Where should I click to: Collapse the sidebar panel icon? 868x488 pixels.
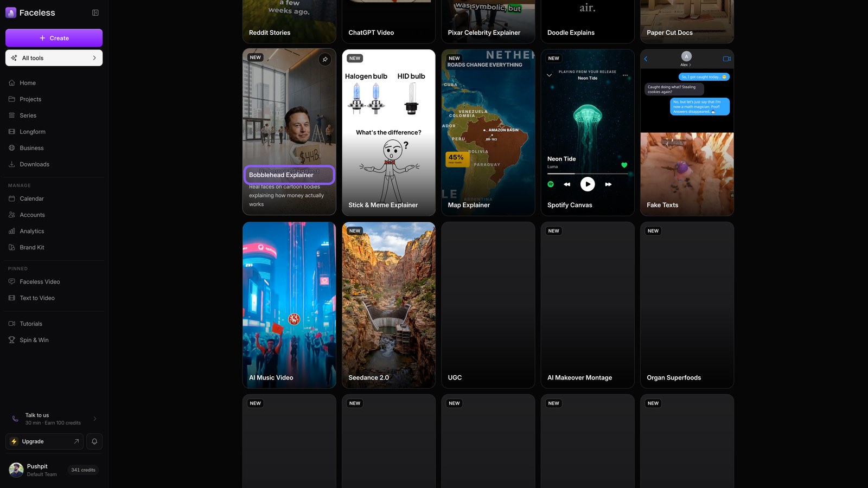coord(95,12)
